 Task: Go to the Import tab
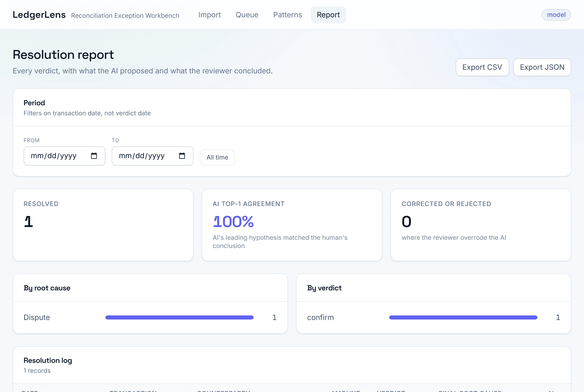[x=209, y=15]
